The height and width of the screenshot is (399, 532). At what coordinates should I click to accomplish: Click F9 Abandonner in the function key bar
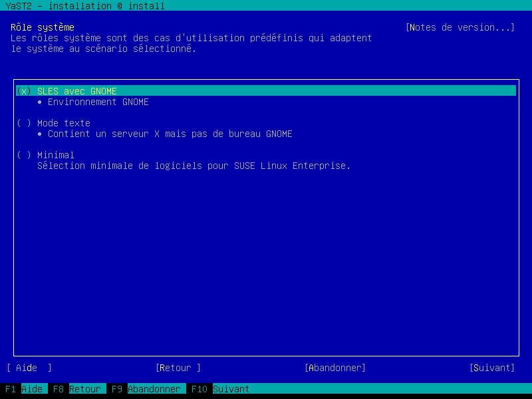[146, 389]
